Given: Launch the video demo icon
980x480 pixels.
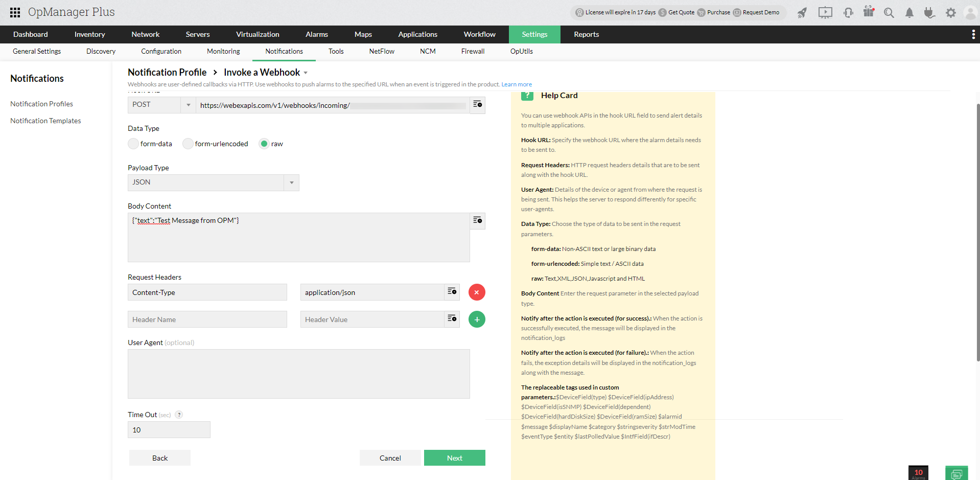Looking at the screenshot, I should tap(825, 12).
